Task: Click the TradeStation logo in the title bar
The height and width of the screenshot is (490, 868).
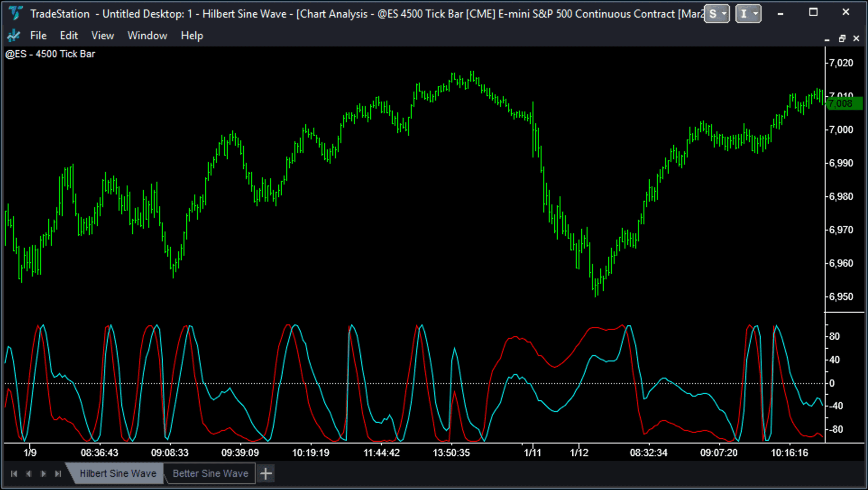Action: point(15,13)
